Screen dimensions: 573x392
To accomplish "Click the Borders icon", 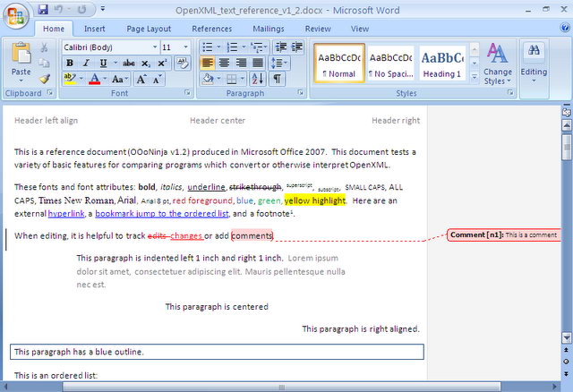I will (231, 79).
